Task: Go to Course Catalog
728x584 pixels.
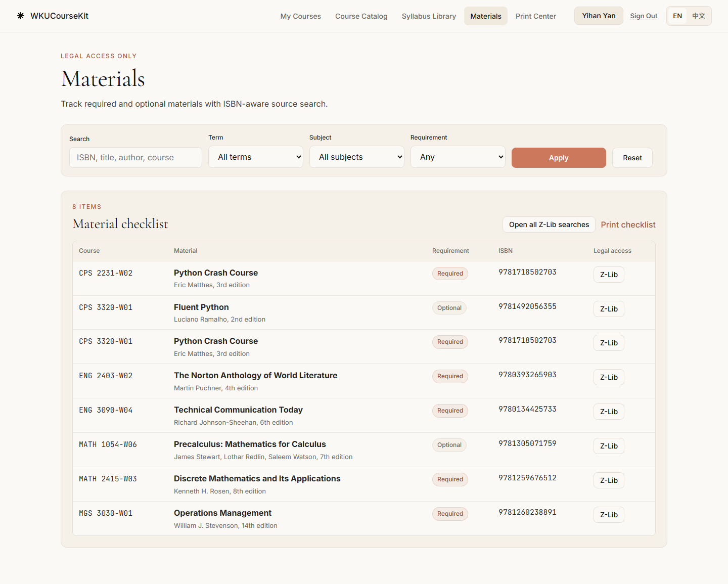Action: (361, 16)
